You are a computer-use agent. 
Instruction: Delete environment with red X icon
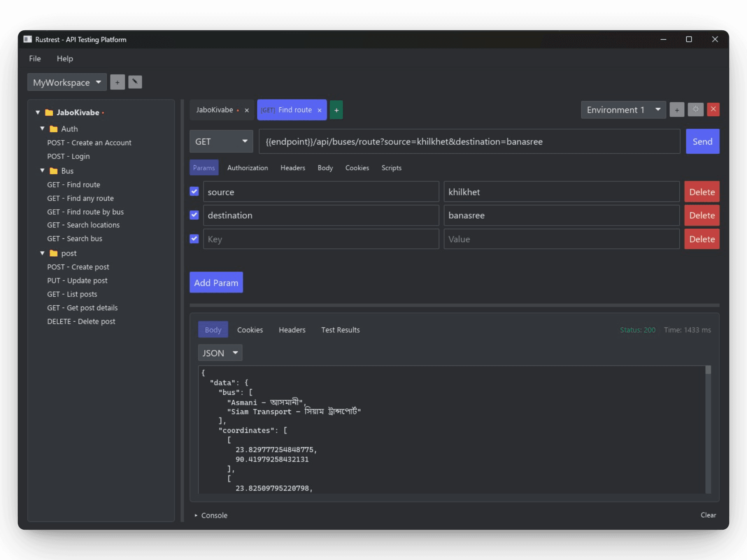[x=714, y=110]
